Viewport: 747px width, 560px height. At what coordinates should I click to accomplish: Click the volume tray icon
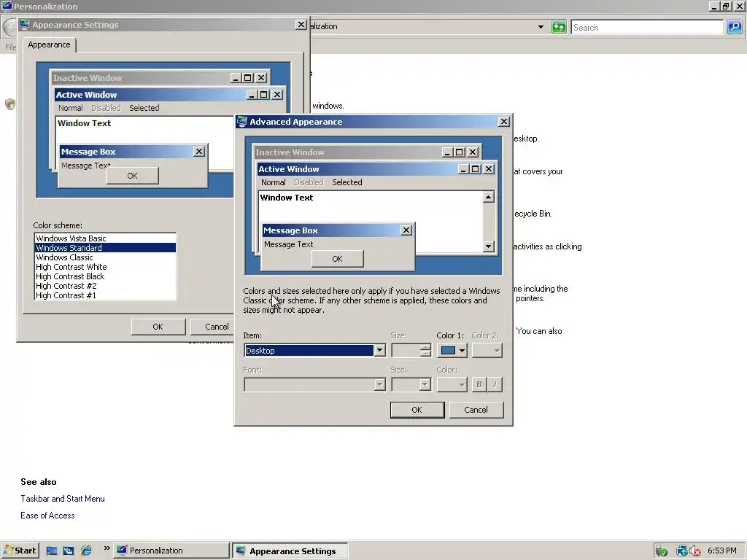click(x=694, y=551)
